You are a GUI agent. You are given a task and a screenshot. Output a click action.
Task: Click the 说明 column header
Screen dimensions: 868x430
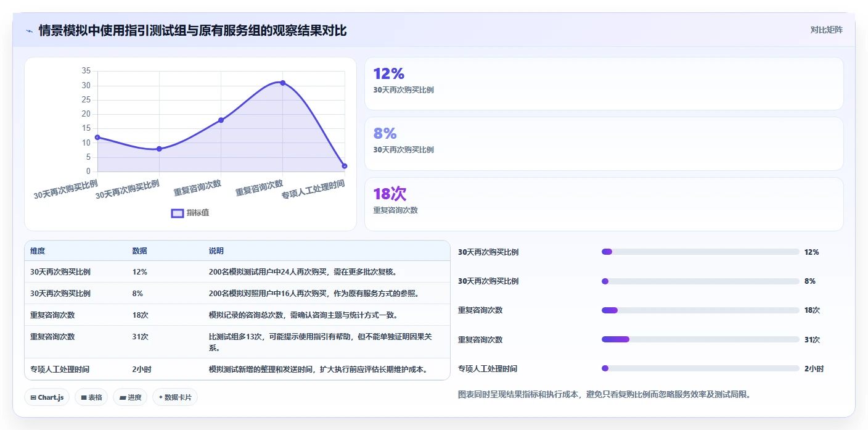216,251
